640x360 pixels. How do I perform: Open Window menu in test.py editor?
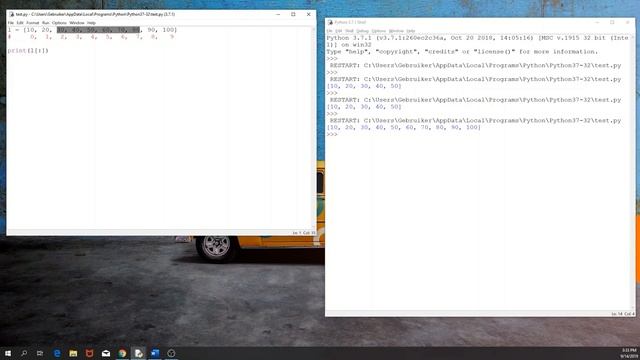coord(77,23)
